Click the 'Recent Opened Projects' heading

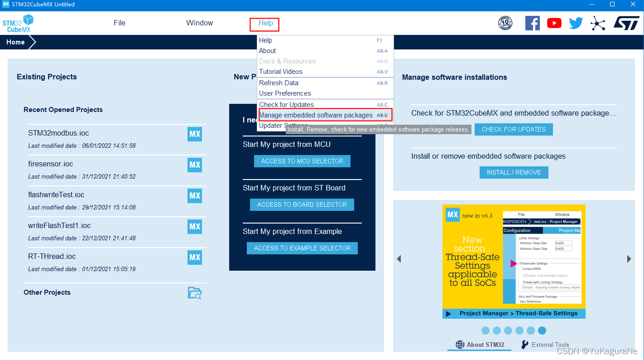pyautogui.click(x=63, y=110)
